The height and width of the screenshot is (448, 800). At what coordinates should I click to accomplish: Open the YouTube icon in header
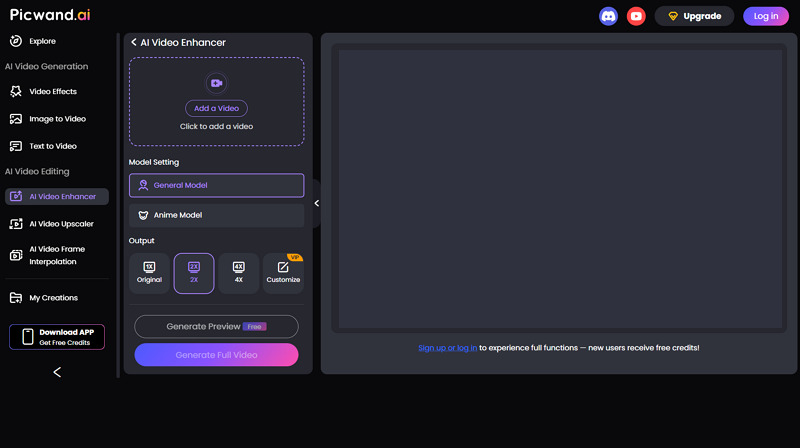tap(636, 16)
